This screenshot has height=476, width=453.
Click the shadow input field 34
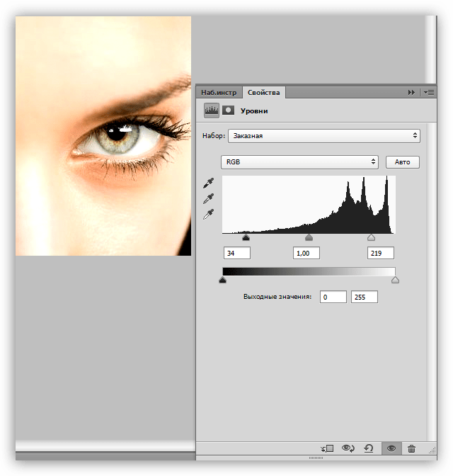click(x=237, y=253)
